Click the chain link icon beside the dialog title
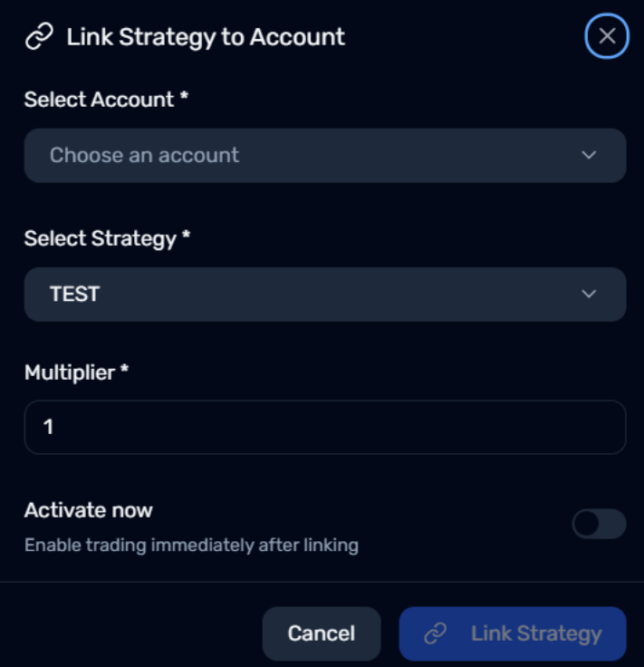The image size is (644, 667). tap(39, 37)
